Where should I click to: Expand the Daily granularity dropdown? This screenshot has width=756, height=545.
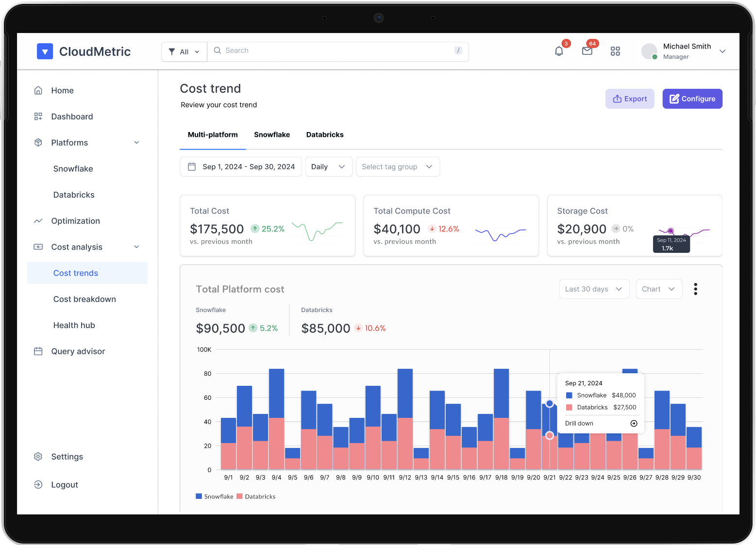(x=329, y=167)
